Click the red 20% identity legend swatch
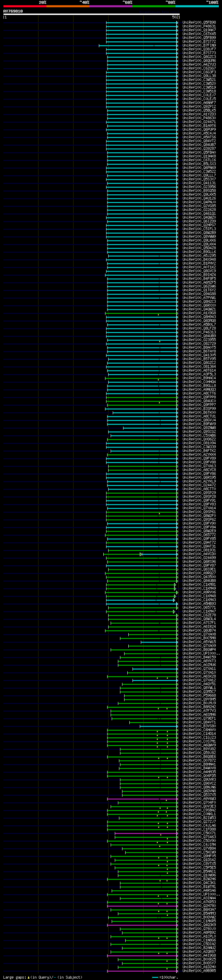This screenshot has height=980, width=222. click(x=25, y=6)
